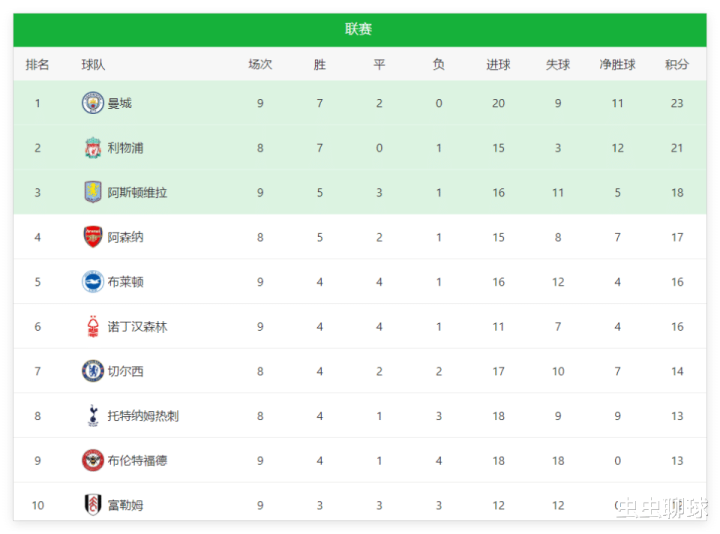Click the 积分 column header

click(677, 64)
